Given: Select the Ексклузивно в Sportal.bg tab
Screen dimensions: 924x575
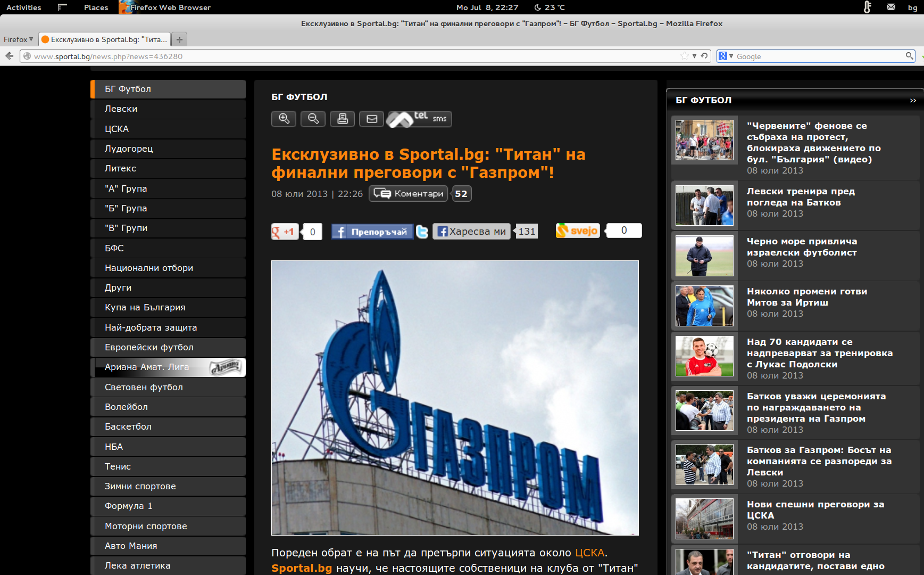Looking at the screenshot, I should (104, 39).
